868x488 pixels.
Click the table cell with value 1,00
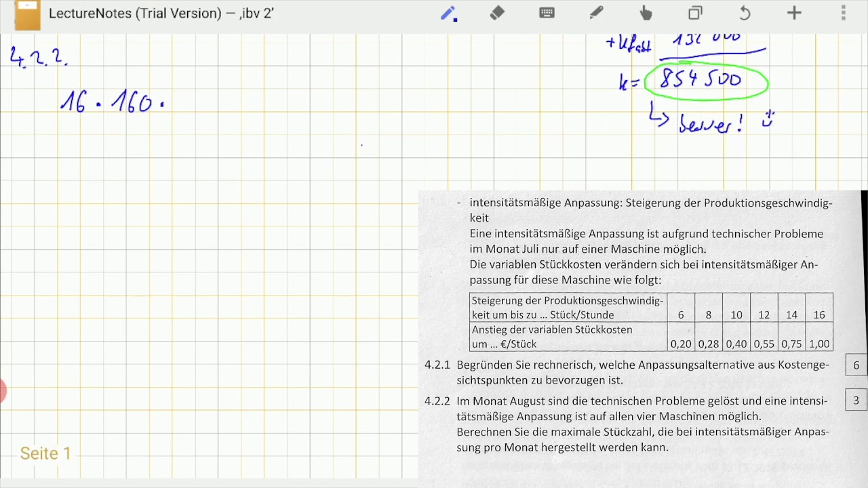(819, 344)
